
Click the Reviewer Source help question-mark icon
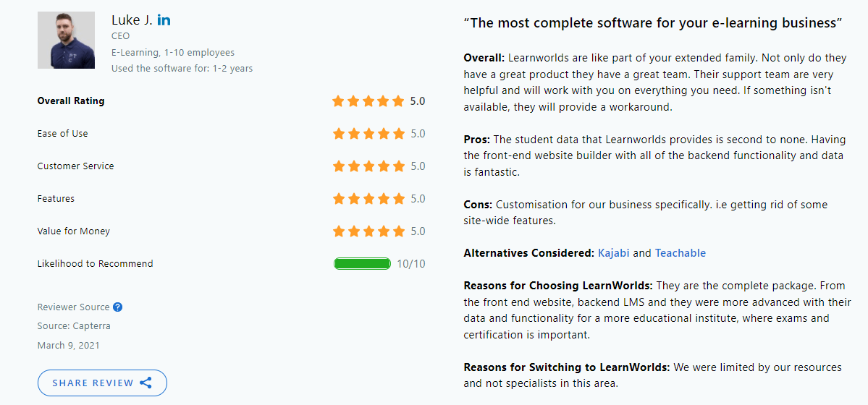[117, 307]
